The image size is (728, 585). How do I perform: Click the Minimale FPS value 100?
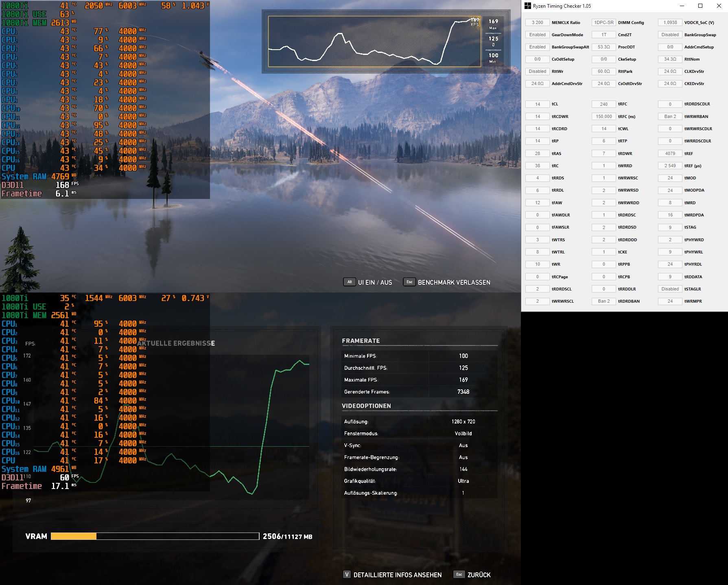pos(463,356)
